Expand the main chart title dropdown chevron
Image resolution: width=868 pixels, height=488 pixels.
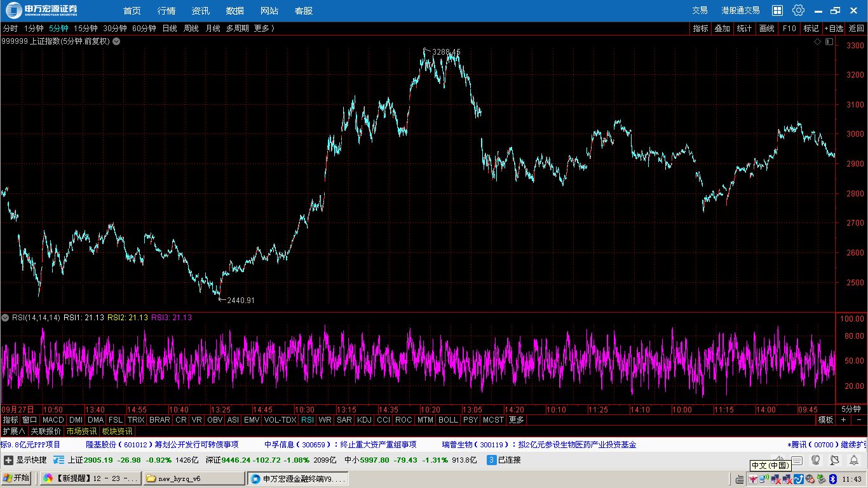click(116, 41)
